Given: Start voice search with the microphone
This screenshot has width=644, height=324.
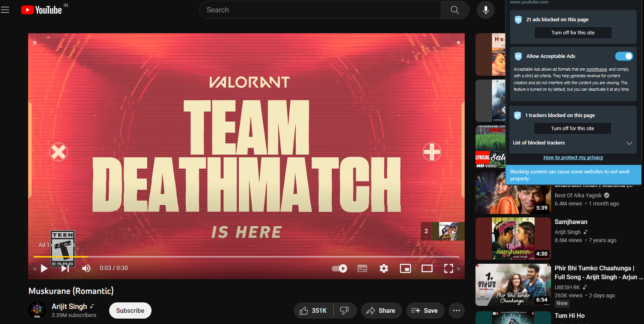Looking at the screenshot, I should pos(486,10).
